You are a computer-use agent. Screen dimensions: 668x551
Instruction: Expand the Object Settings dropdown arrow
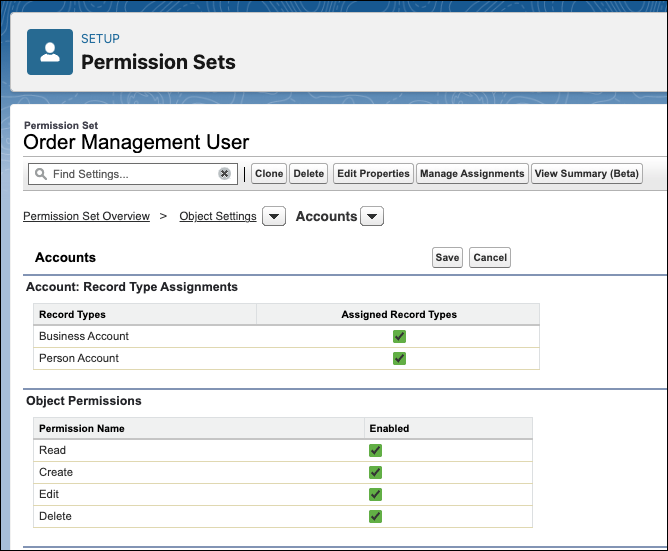[x=274, y=216]
